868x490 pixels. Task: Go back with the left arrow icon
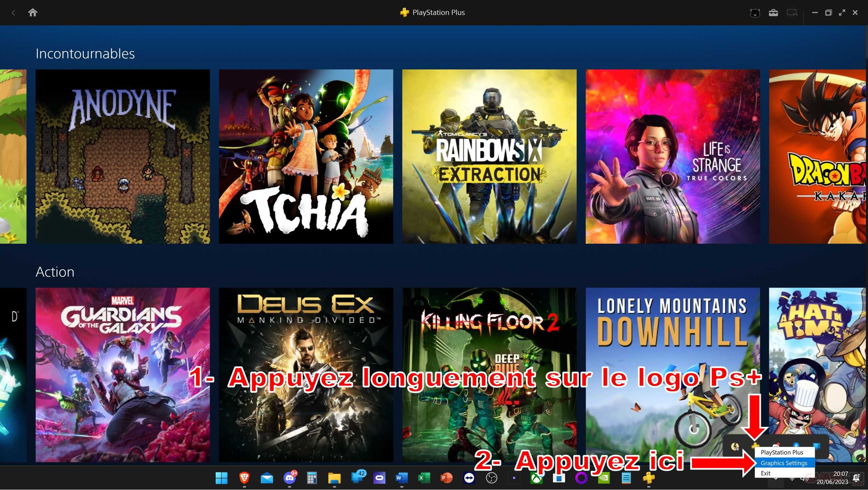tap(13, 13)
